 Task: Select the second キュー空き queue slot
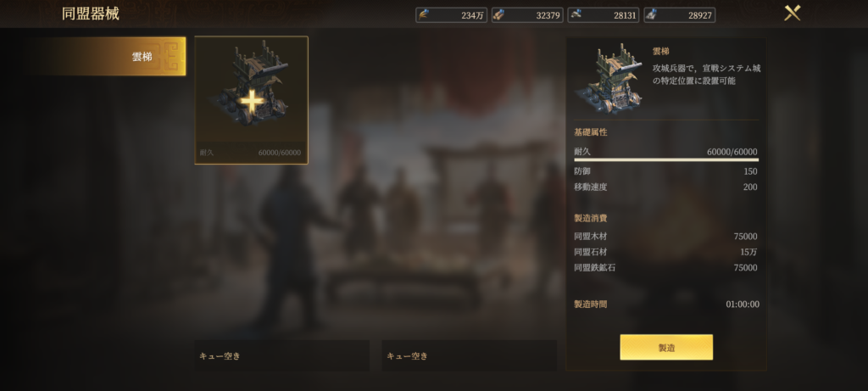pos(469,355)
